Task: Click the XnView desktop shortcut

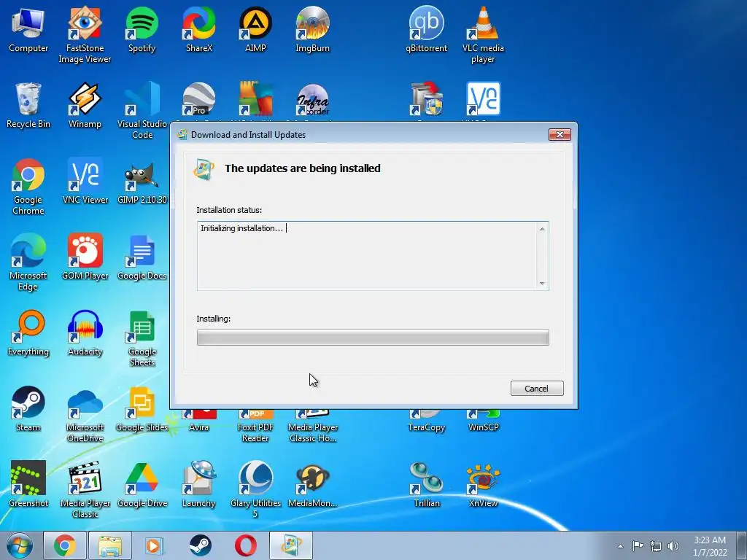Action: (483, 485)
